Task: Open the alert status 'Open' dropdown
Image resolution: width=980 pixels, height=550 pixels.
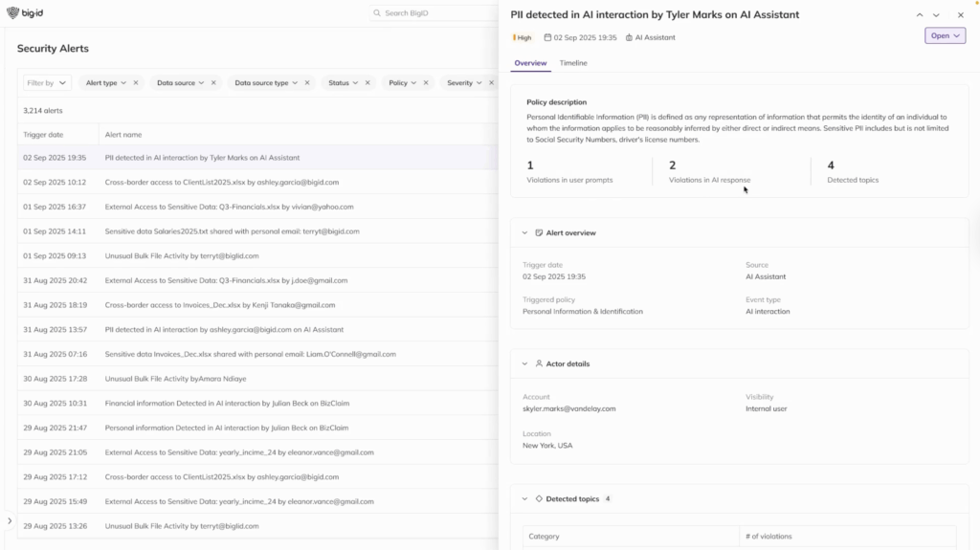Action: coord(945,36)
